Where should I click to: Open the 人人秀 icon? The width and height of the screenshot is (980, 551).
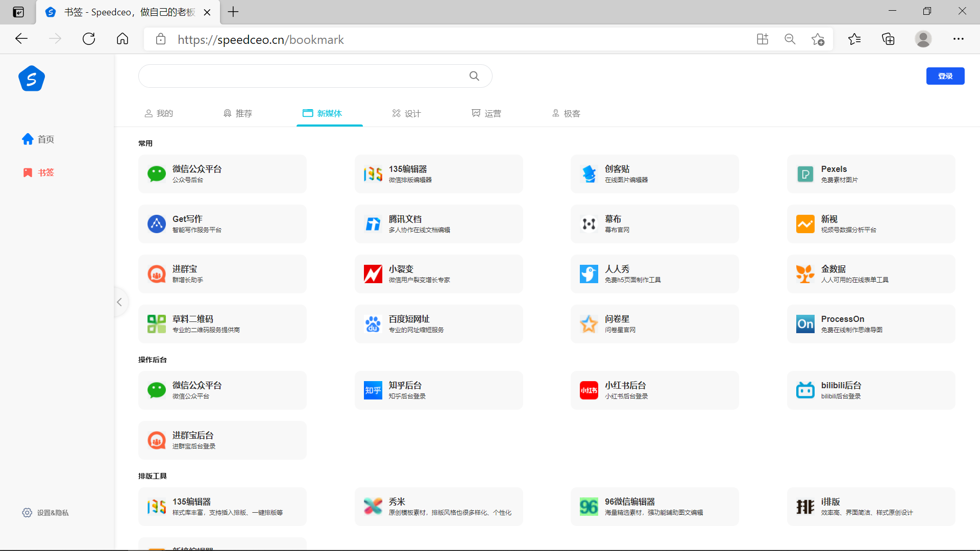pos(589,274)
